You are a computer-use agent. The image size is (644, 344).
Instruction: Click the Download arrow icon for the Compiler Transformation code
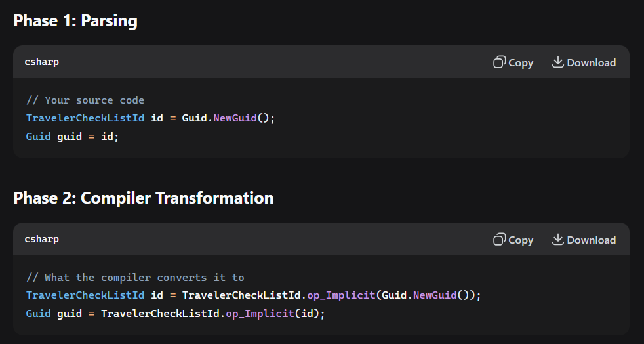tap(558, 240)
